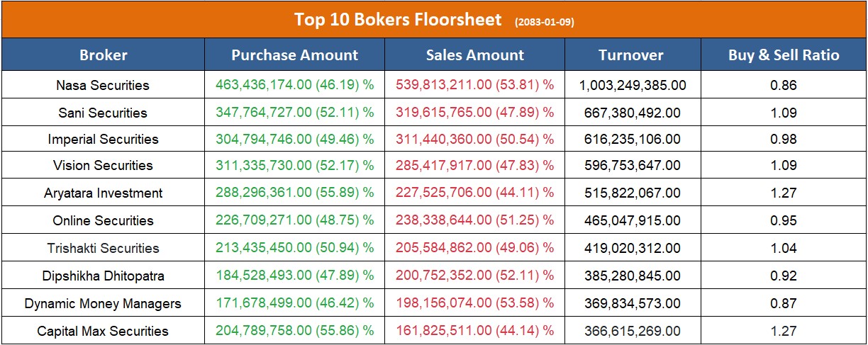
Task: Select Aryatara Investment purchase amount cell
Action: [294, 193]
